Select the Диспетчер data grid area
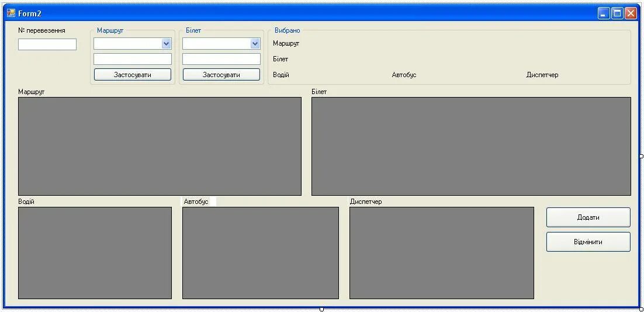Image resolution: width=644 pixels, height=312 pixels. [x=442, y=253]
